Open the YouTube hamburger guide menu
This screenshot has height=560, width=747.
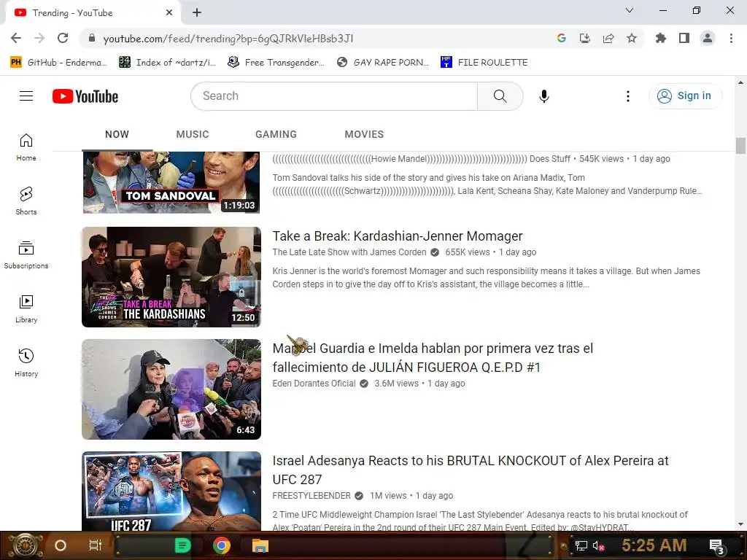(26, 96)
